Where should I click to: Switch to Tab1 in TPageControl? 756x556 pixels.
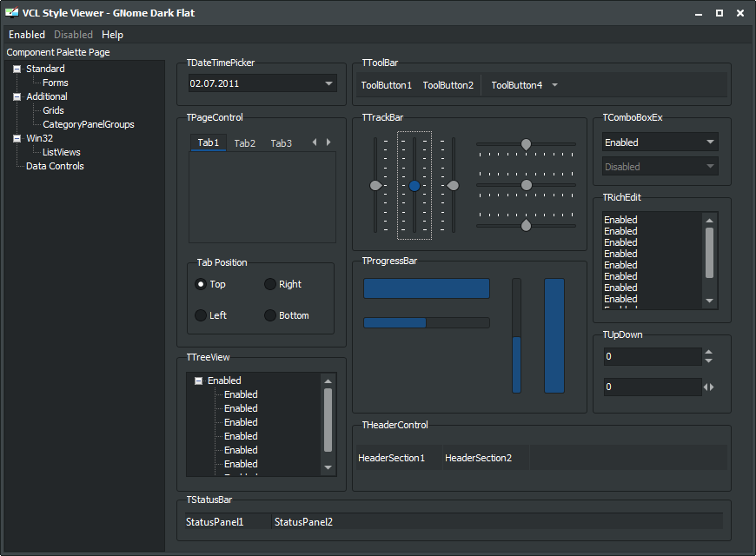pos(209,142)
